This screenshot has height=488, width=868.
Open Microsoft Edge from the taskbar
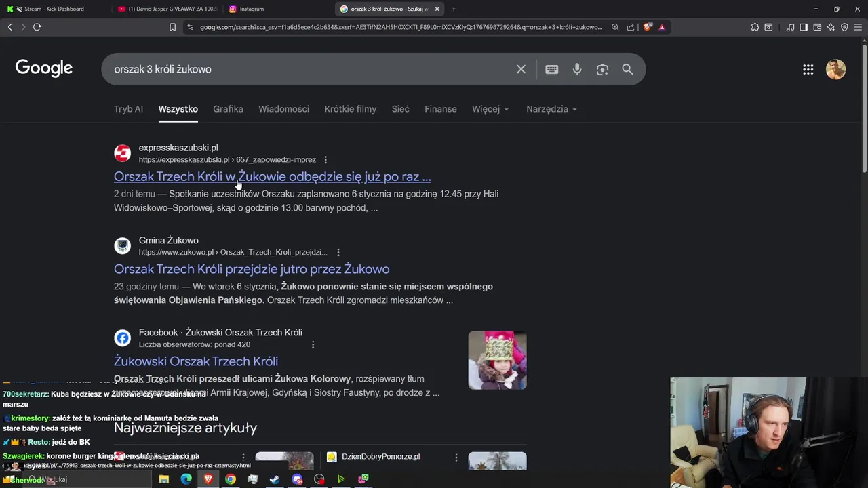click(186, 479)
